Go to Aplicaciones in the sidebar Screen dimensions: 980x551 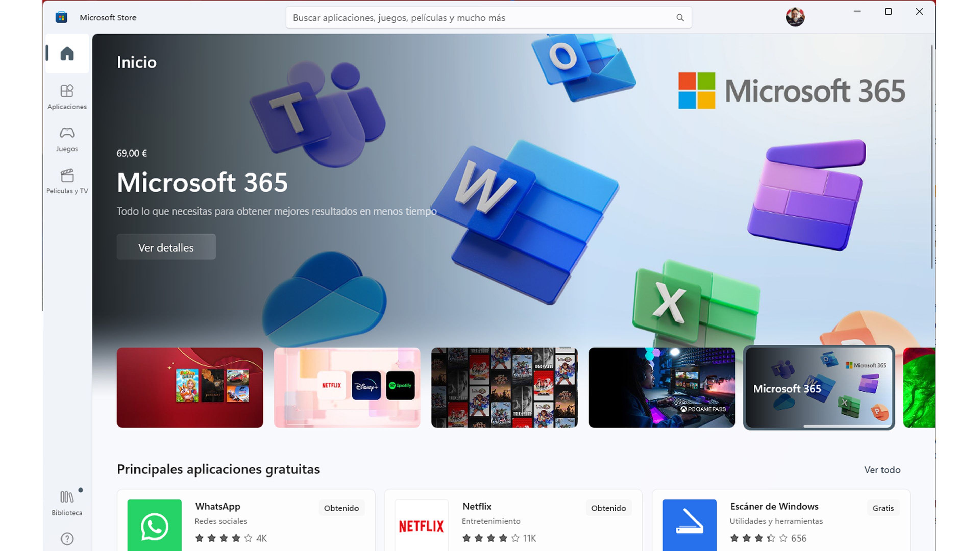67,97
